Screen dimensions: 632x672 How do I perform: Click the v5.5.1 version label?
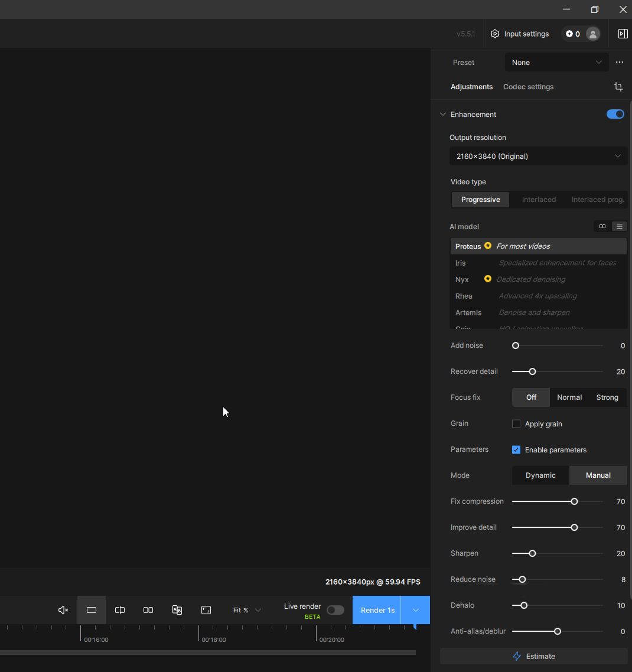pos(465,34)
